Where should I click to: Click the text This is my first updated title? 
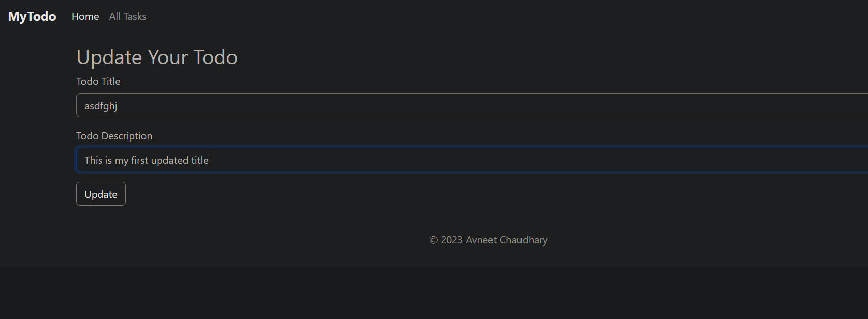click(146, 160)
